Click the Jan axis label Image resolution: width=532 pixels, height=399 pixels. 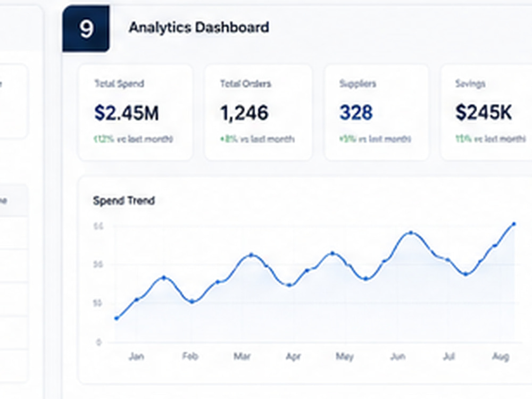136,356
